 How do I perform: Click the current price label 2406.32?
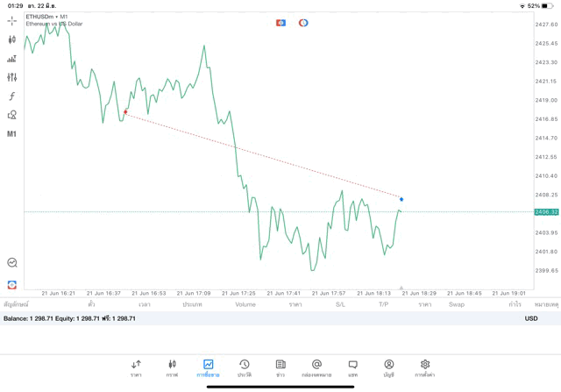(546, 211)
